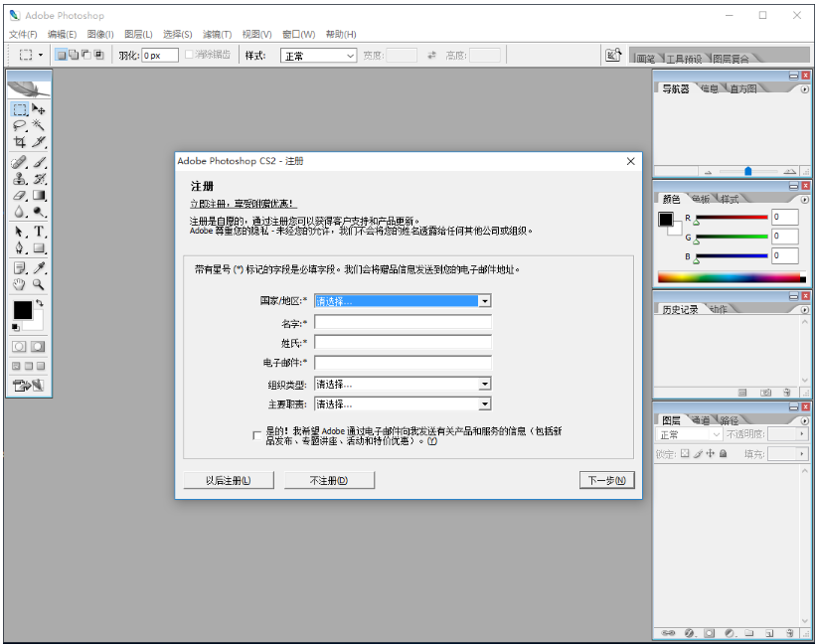Activate the Zoom magnifier tool
The image size is (817, 644).
39,284
